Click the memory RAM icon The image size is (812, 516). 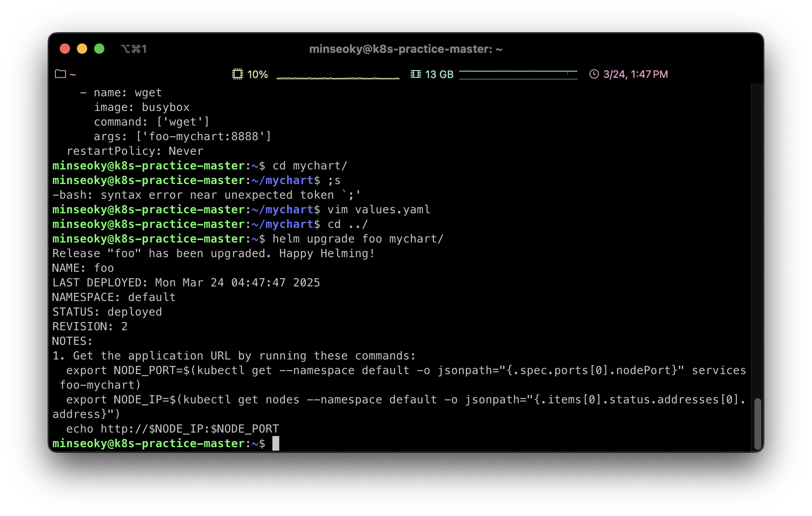(415, 74)
